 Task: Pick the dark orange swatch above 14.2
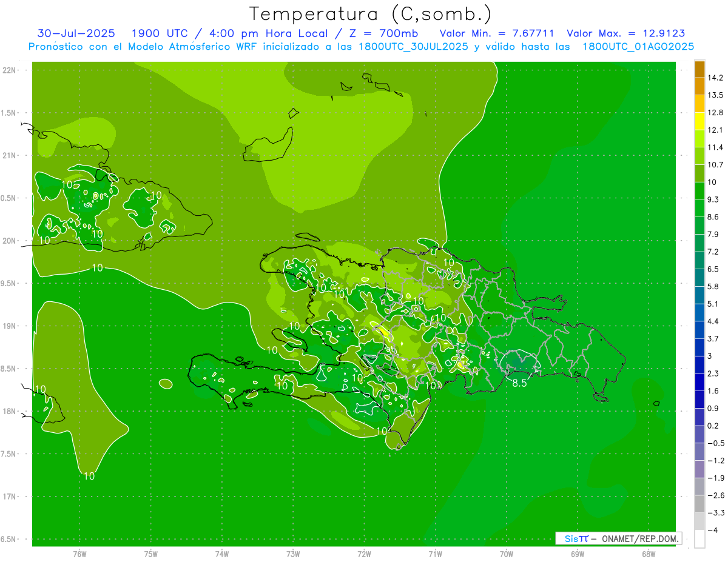[x=699, y=69]
